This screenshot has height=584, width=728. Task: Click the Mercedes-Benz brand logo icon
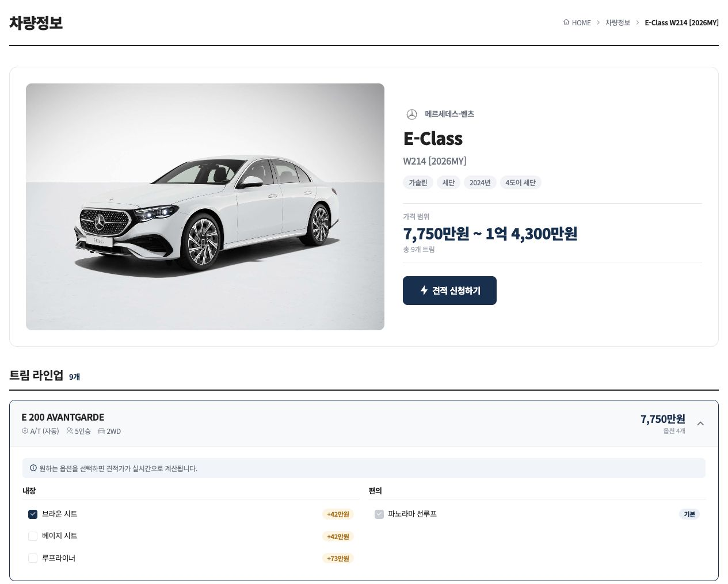[411, 114]
